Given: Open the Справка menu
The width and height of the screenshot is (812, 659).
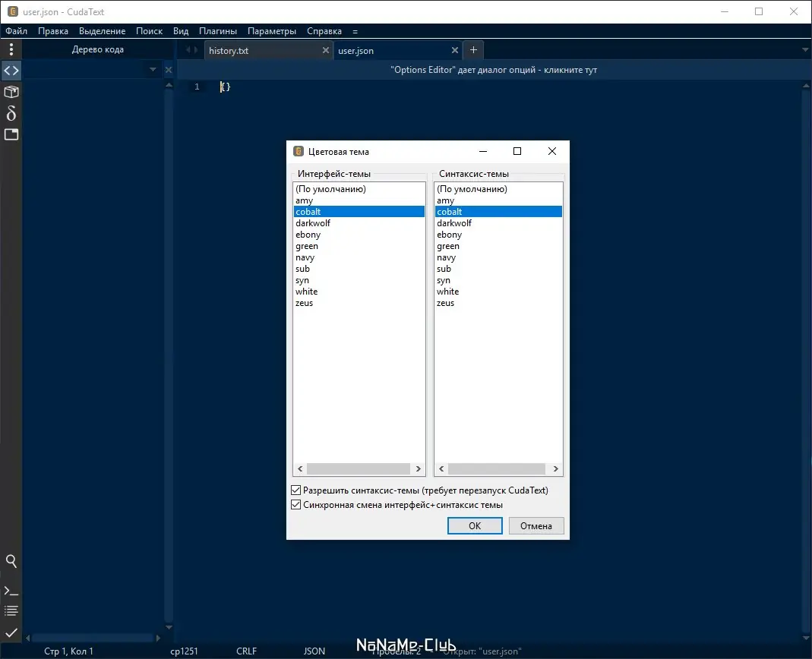Looking at the screenshot, I should [x=324, y=31].
